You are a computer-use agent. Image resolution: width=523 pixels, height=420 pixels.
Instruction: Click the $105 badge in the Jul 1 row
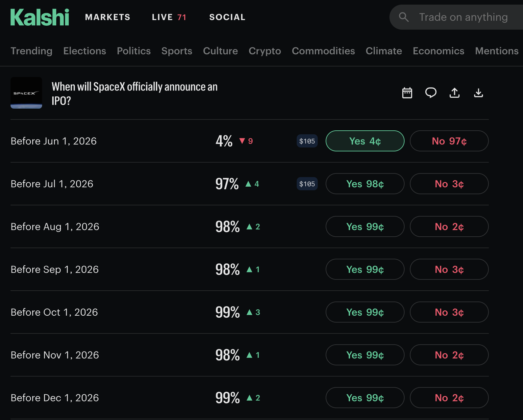click(x=307, y=184)
